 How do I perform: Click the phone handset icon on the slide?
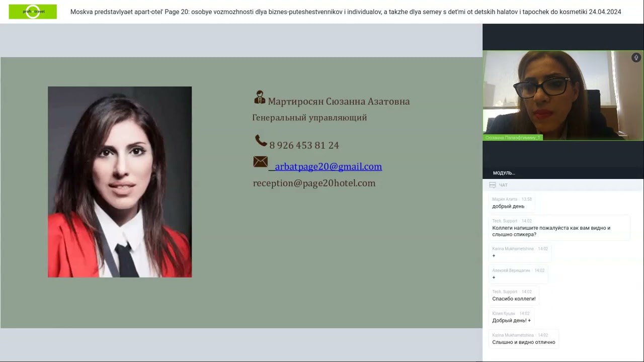point(261,141)
